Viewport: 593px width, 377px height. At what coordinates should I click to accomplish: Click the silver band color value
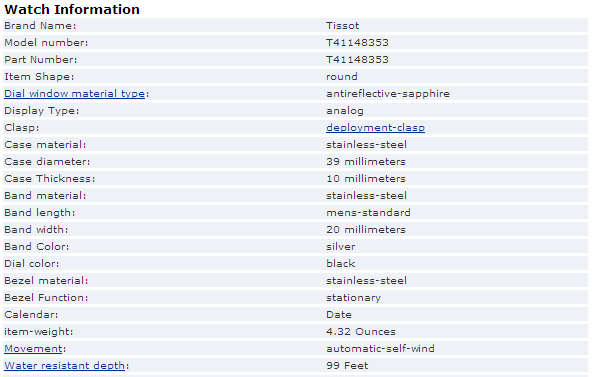(x=340, y=247)
